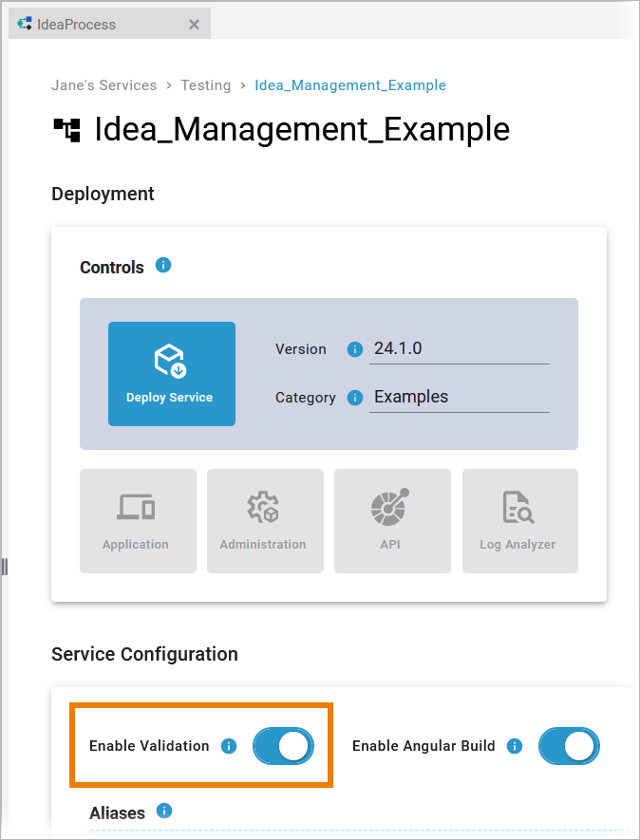
Task: Open the Application tile
Action: [x=138, y=520]
